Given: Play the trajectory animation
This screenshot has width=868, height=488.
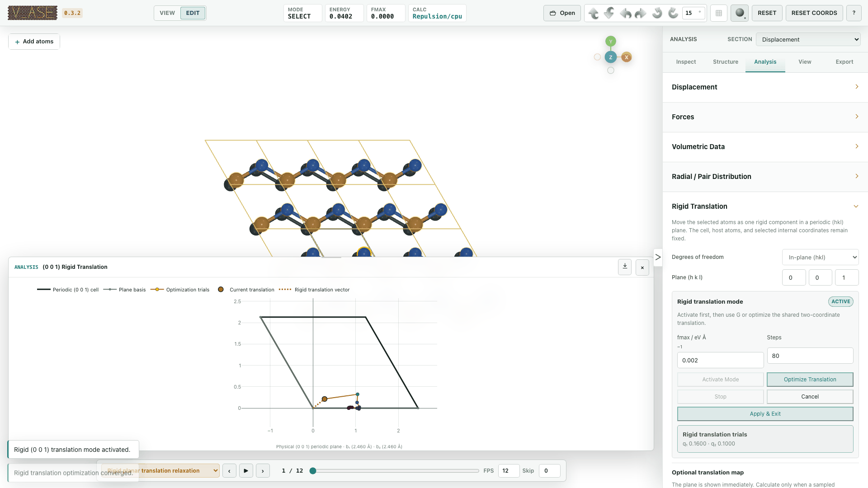Looking at the screenshot, I should pyautogui.click(x=246, y=471).
